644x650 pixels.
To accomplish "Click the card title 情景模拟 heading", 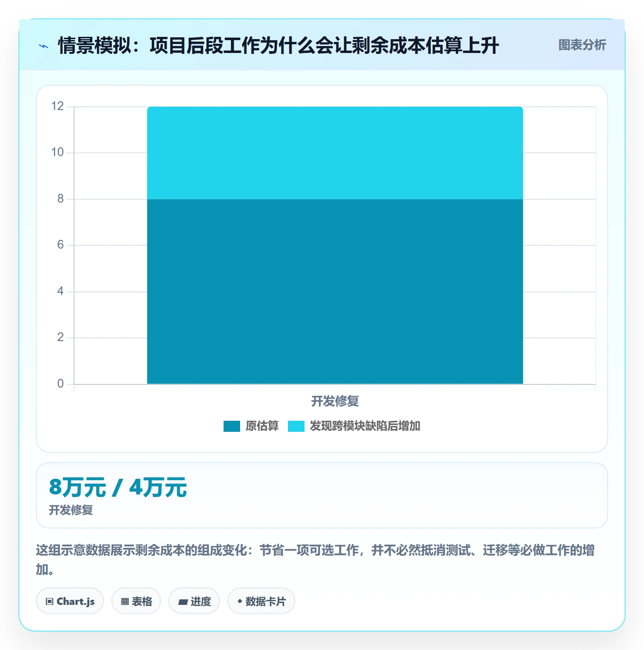I will [x=278, y=46].
